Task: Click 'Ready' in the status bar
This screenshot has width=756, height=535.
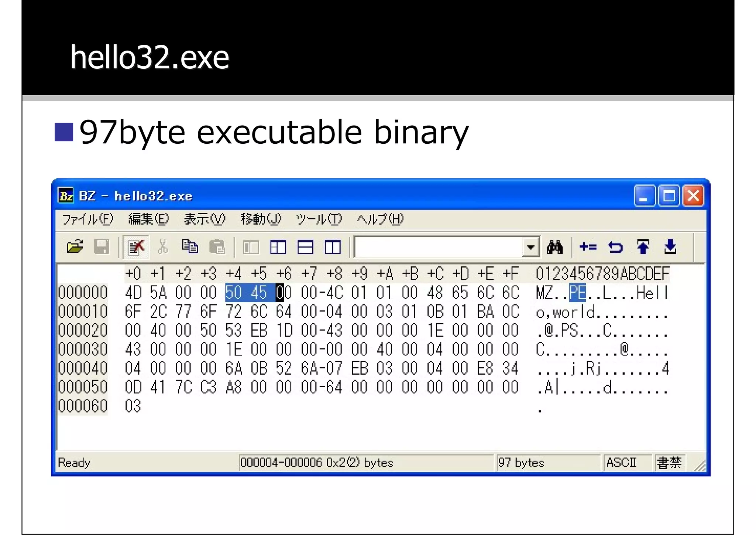Action: coord(74,462)
